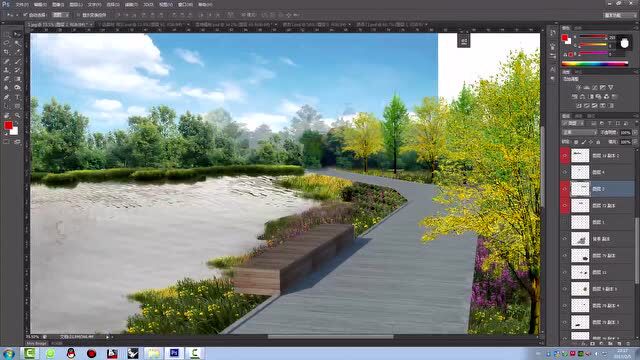Select the Zoom tool in the toolbox

click(17, 115)
